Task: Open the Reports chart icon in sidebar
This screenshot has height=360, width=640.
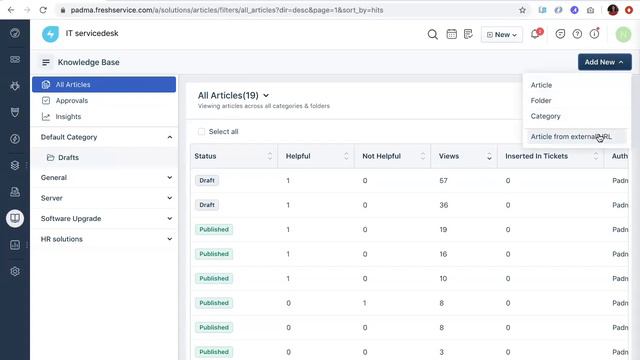Action: pyautogui.click(x=15, y=245)
